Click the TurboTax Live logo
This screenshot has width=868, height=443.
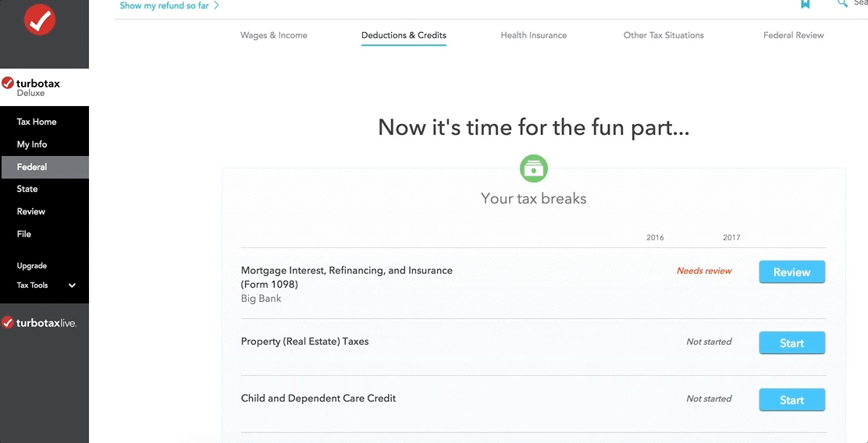pyautogui.click(x=40, y=323)
